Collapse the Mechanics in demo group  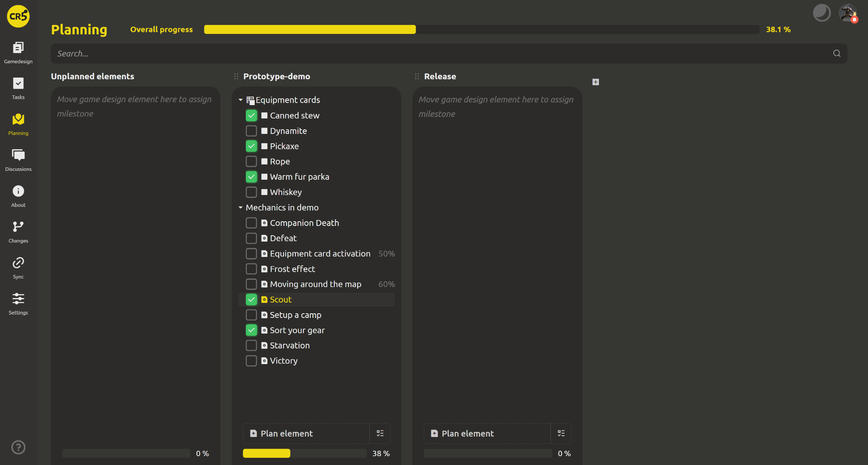[240, 208]
